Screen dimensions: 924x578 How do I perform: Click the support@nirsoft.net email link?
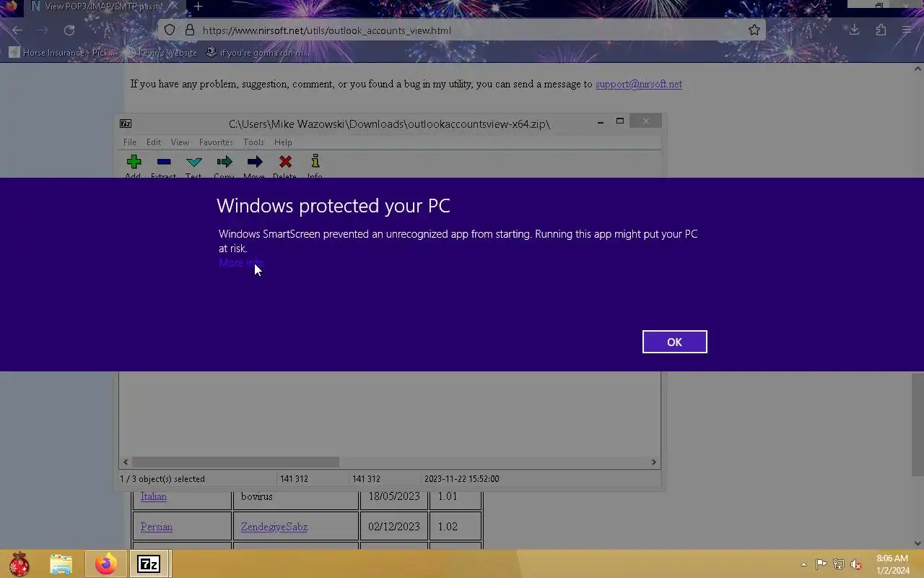[639, 84]
